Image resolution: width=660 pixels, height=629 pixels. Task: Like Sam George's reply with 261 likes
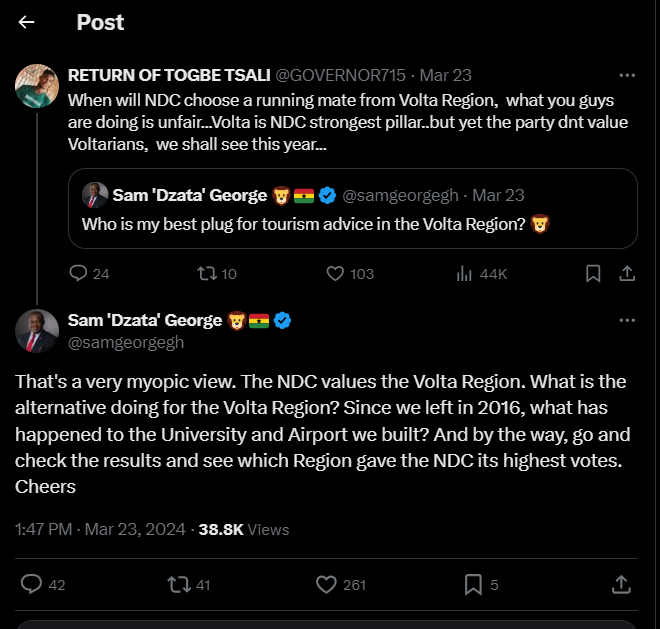[x=325, y=584]
